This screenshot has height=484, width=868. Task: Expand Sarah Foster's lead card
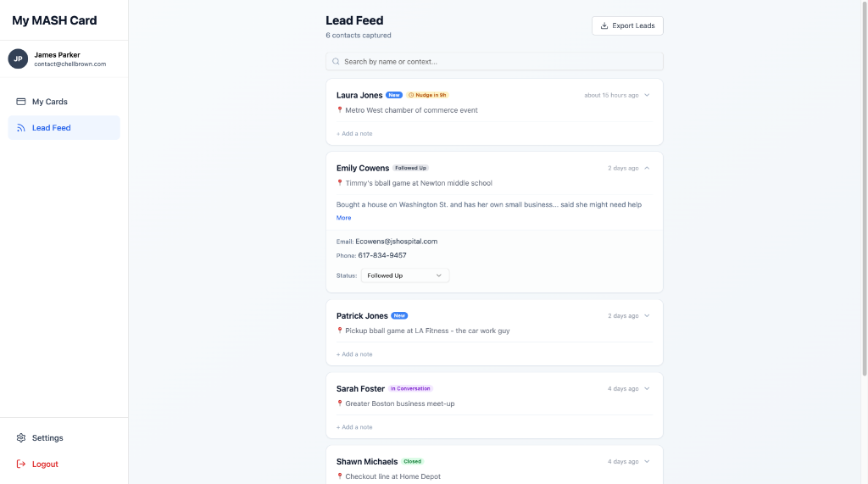coord(647,389)
